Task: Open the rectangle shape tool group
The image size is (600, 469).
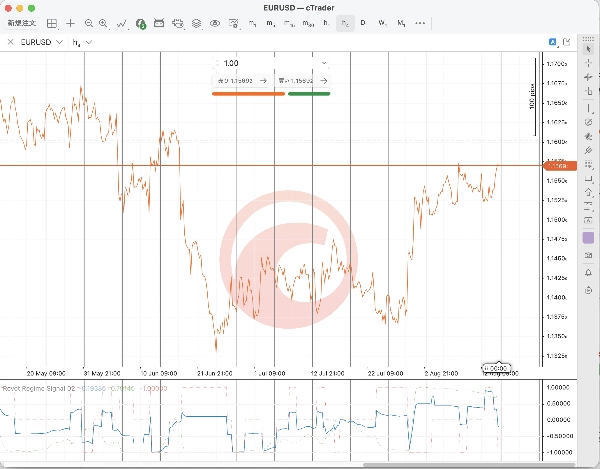Action: coord(589,179)
